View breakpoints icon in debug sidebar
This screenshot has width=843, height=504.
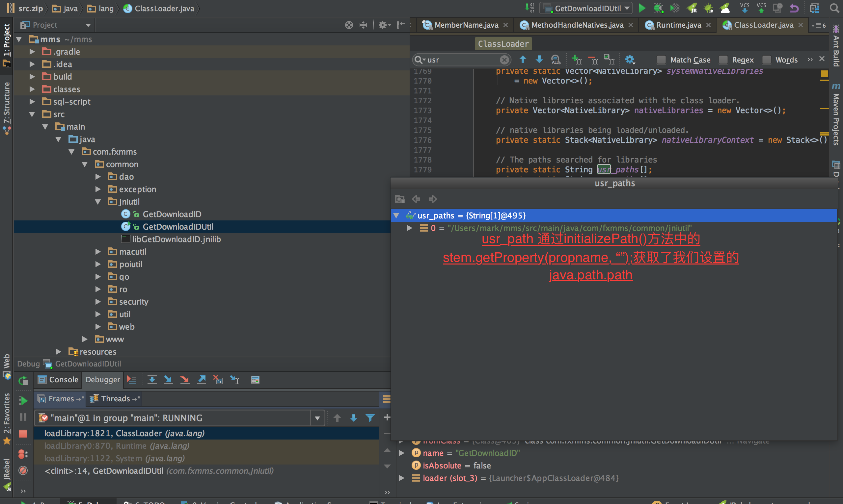click(x=23, y=454)
